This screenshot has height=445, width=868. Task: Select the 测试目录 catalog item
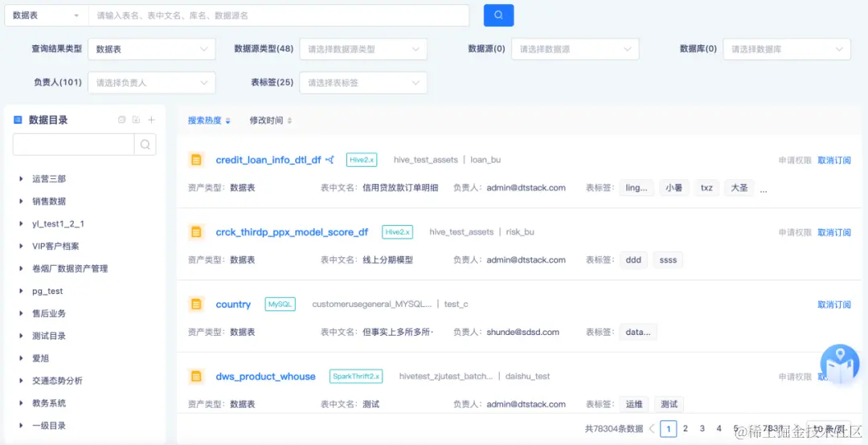49,336
